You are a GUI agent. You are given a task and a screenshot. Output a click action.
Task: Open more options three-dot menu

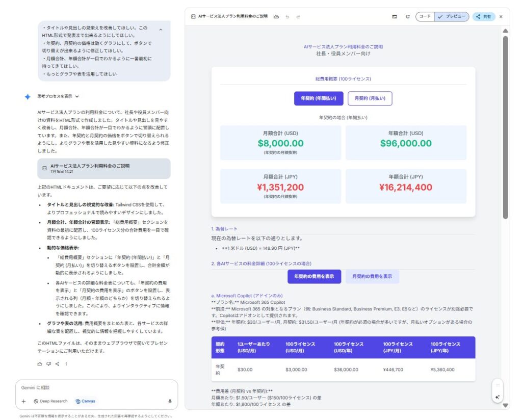[x=66, y=364]
